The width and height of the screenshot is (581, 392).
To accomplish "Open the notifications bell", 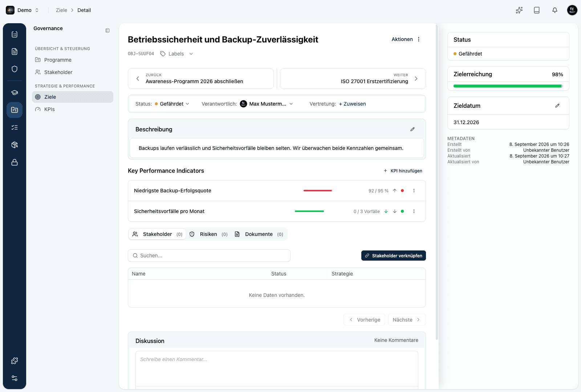I will [x=555, y=10].
